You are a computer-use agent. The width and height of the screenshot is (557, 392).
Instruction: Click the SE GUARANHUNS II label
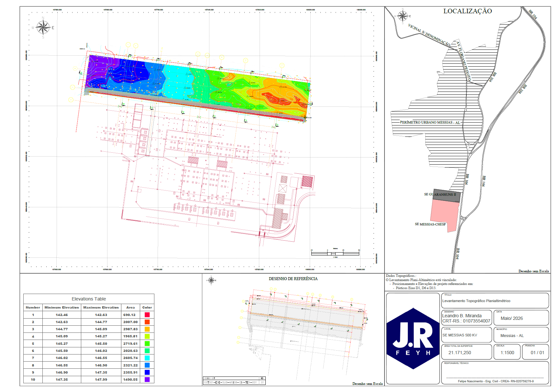[x=440, y=194]
